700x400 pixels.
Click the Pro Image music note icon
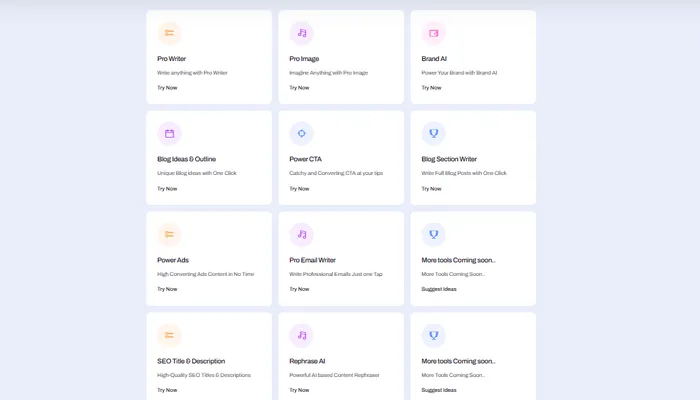point(301,33)
